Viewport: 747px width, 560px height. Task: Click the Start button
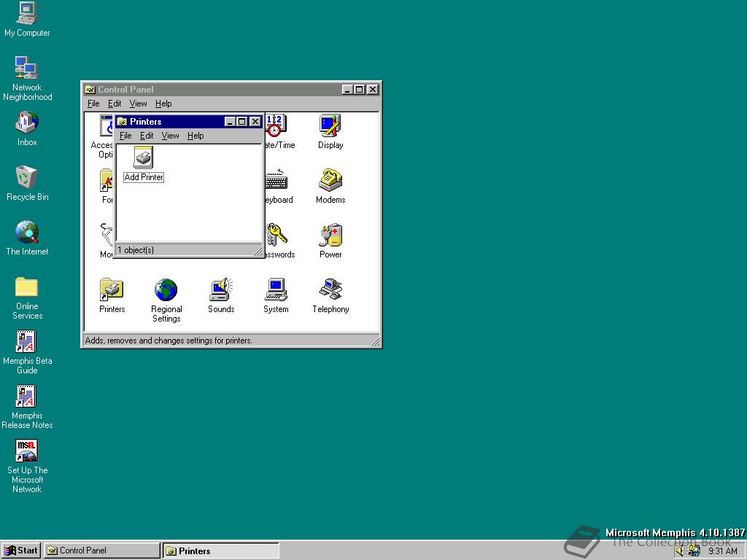[x=21, y=551]
